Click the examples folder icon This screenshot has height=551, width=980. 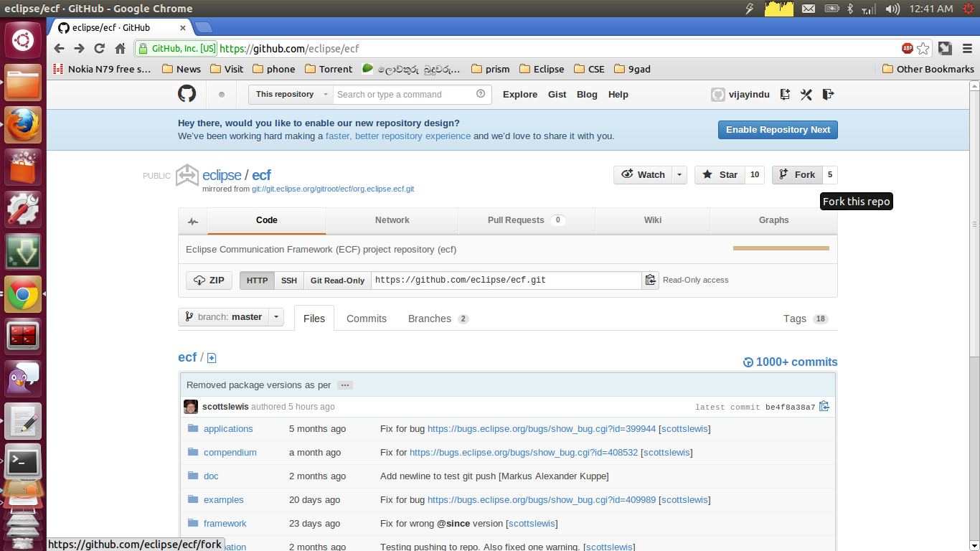tap(193, 499)
